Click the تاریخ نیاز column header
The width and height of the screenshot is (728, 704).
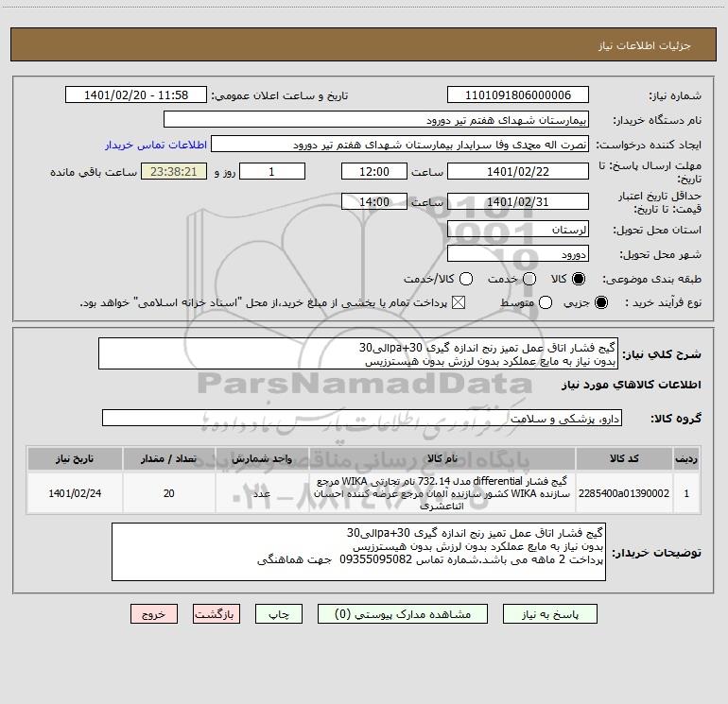coord(75,459)
